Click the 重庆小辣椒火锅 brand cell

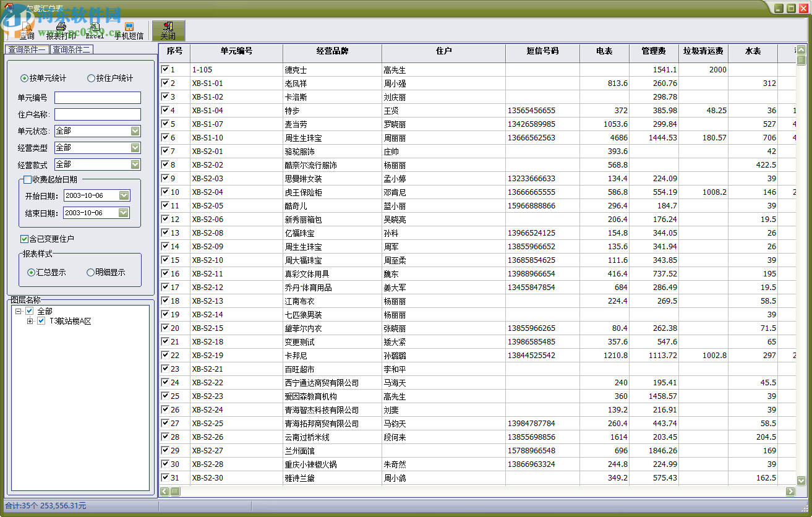(333, 464)
